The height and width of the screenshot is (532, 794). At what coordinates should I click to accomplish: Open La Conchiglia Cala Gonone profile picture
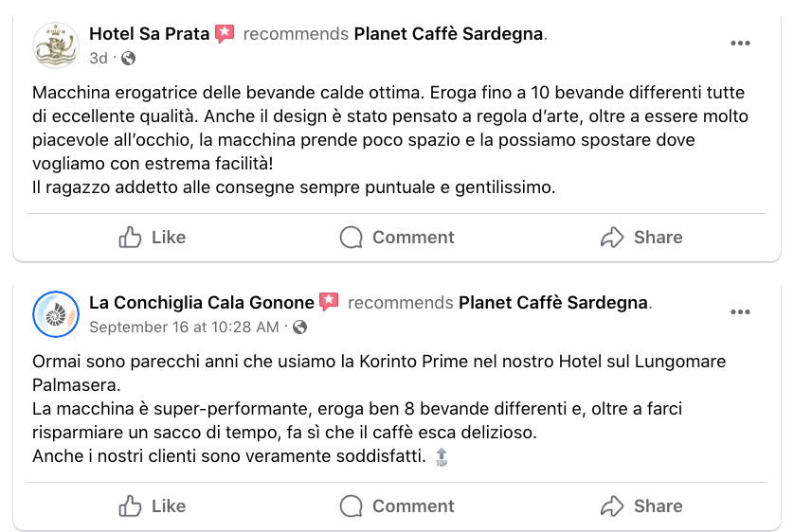(x=56, y=314)
